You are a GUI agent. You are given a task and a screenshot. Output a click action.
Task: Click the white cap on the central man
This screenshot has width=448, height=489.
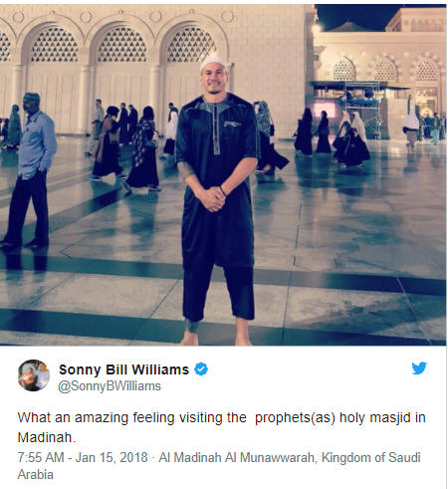tap(212, 63)
